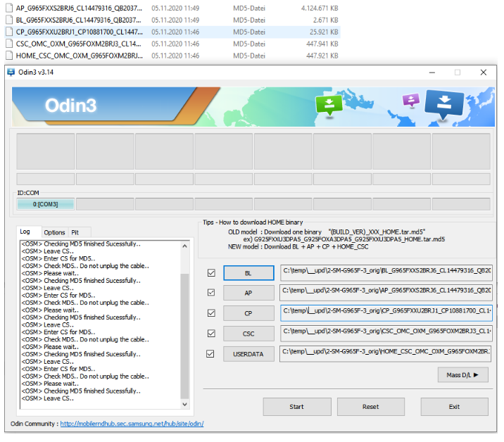Click the 447.941 KB file size
The image size is (504, 442).
coord(322,44)
